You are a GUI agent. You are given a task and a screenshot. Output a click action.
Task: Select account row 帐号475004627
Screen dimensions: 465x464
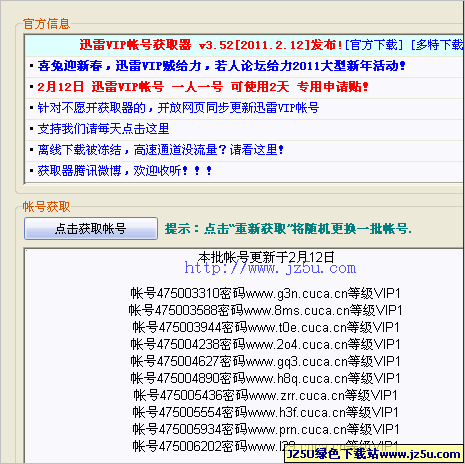[x=265, y=361]
